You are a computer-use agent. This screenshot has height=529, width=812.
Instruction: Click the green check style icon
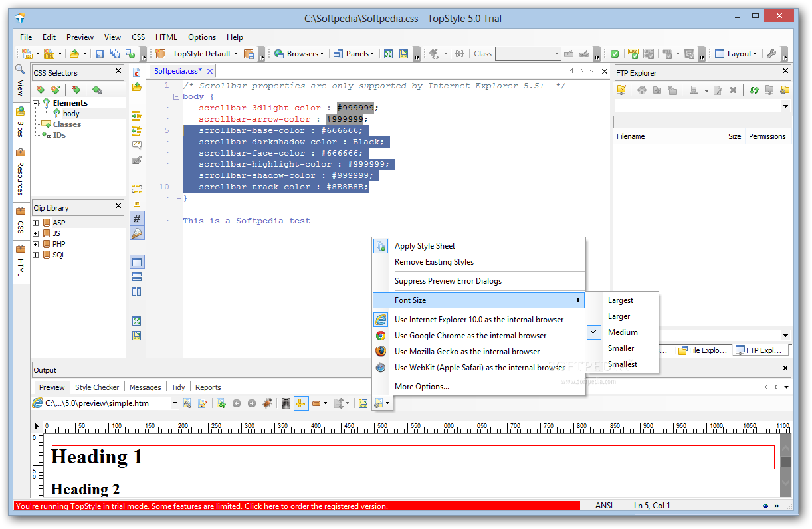click(x=615, y=54)
